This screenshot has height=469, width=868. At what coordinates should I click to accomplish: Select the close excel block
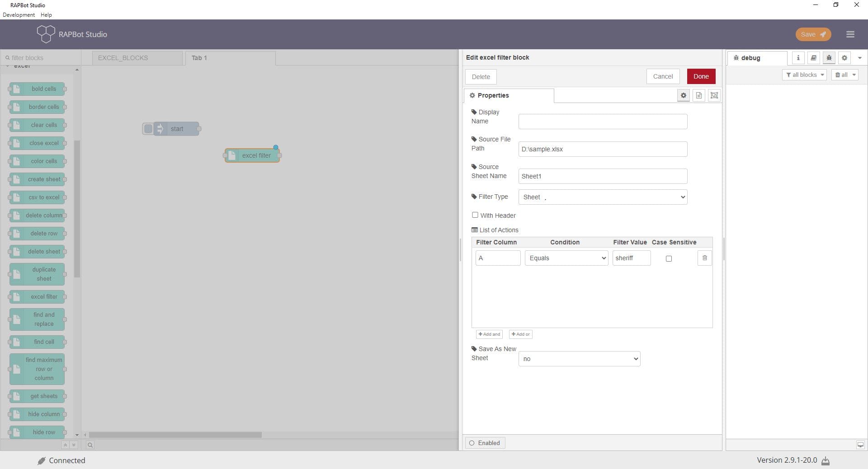tap(37, 143)
